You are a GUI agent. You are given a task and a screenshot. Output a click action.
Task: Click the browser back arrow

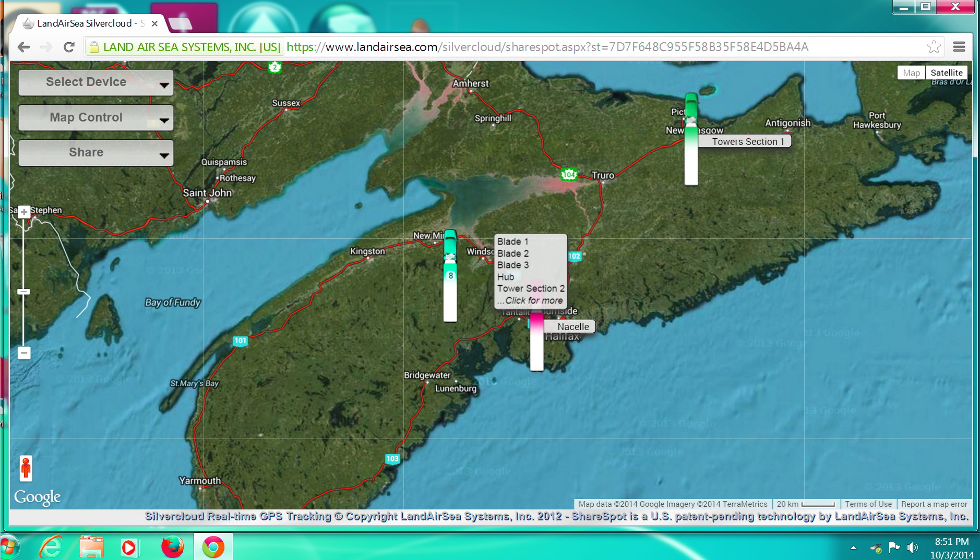(23, 47)
